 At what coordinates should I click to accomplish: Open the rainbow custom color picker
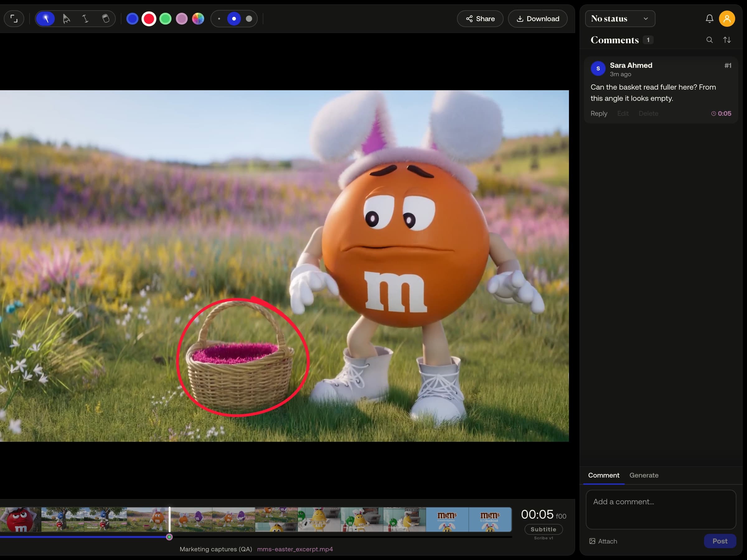(198, 19)
